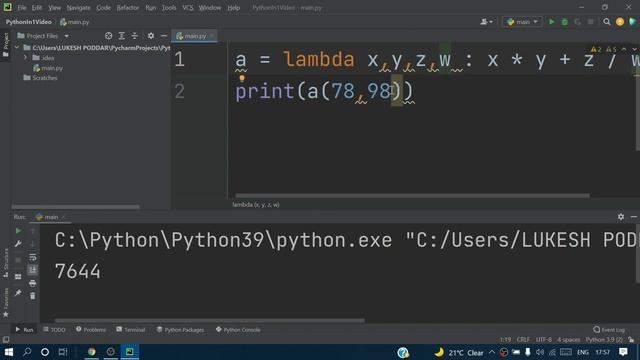Open Windows taskbar search

[x=27, y=352]
